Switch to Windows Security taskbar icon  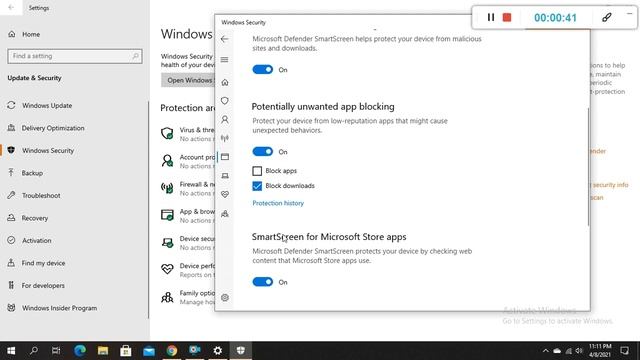pyautogui.click(x=241, y=351)
